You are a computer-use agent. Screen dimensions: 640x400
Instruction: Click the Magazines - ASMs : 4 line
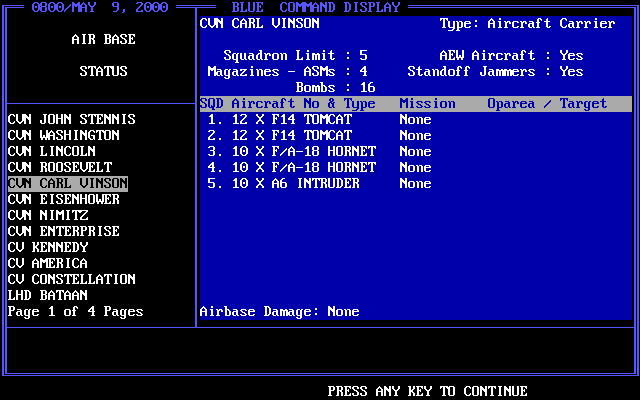coord(288,71)
